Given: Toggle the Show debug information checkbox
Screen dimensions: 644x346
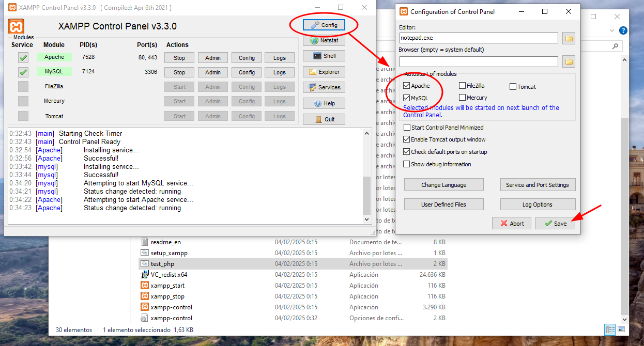Looking at the screenshot, I should [x=407, y=164].
